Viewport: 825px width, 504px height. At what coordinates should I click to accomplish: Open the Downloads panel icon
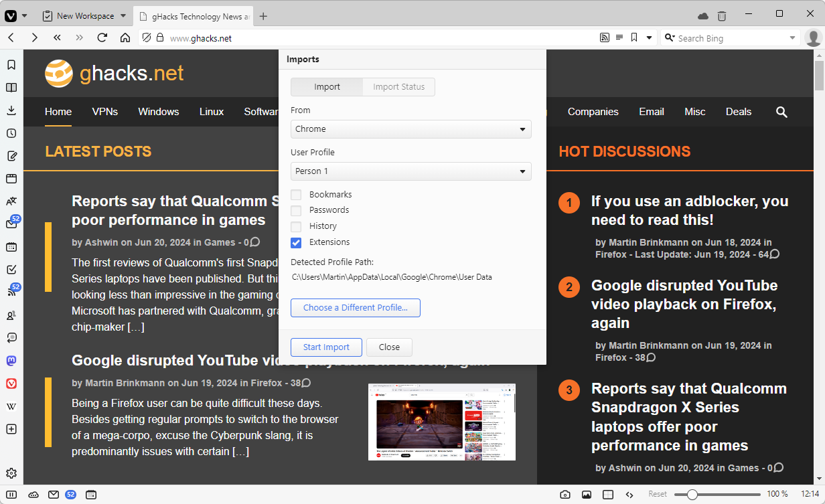click(11, 110)
